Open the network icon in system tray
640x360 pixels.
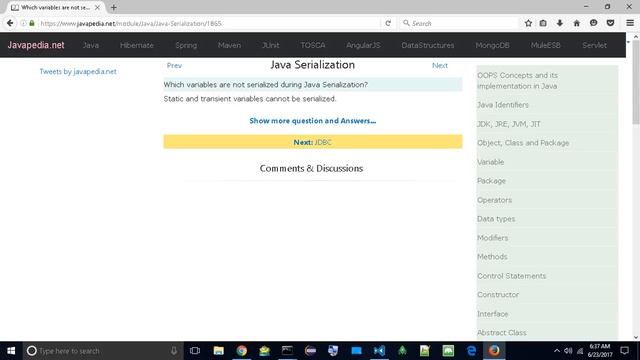pos(580,351)
